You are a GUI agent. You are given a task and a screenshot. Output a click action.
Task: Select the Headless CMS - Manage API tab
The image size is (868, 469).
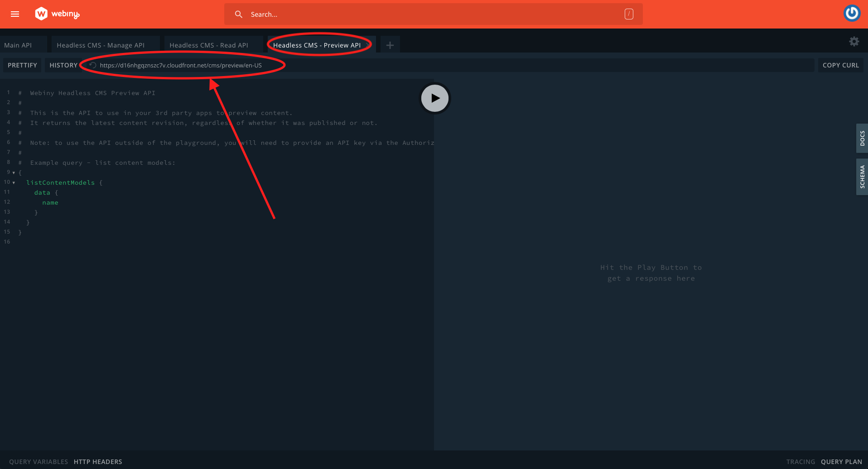click(101, 45)
